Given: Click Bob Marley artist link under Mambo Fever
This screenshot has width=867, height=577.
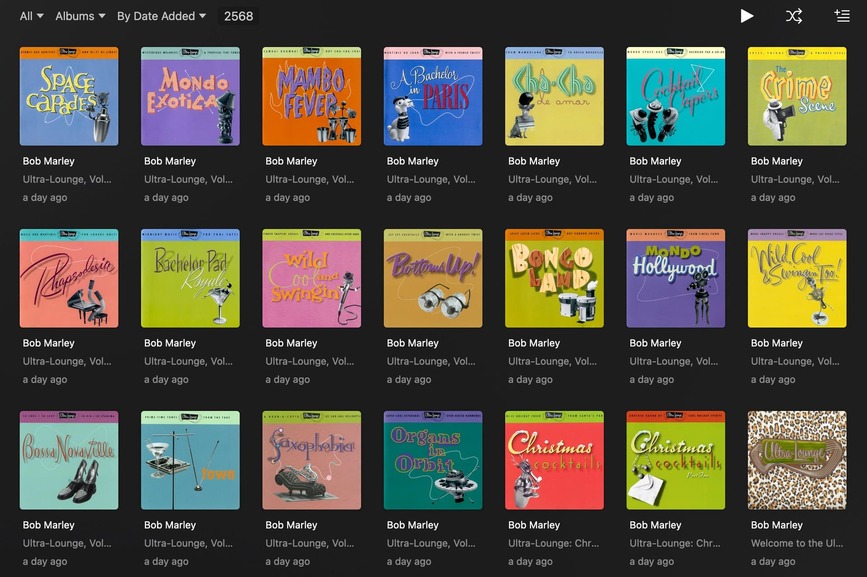Looking at the screenshot, I should click(291, 161).
